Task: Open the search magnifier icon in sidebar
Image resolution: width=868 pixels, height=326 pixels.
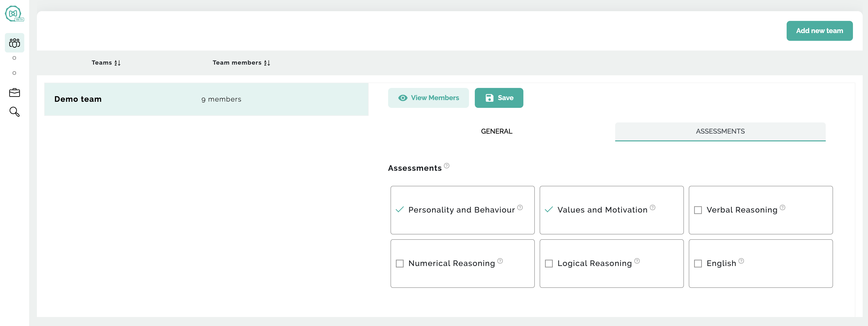Action: click(15, 112)
